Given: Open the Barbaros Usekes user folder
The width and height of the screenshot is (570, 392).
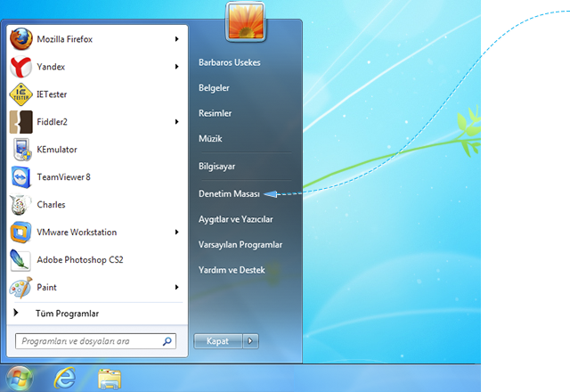Looking at the screenshot, I should 230,62.
